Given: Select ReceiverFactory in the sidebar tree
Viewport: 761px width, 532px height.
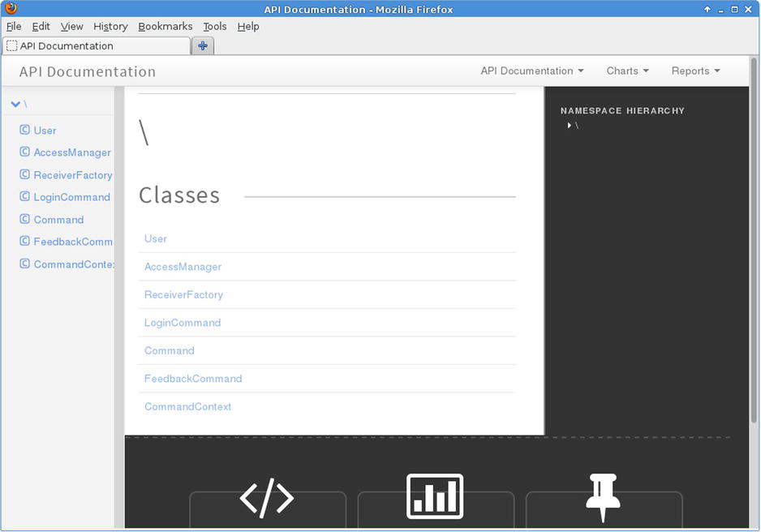Looking at the screenshot, I should pyautogui.click(x=73, y=175).
